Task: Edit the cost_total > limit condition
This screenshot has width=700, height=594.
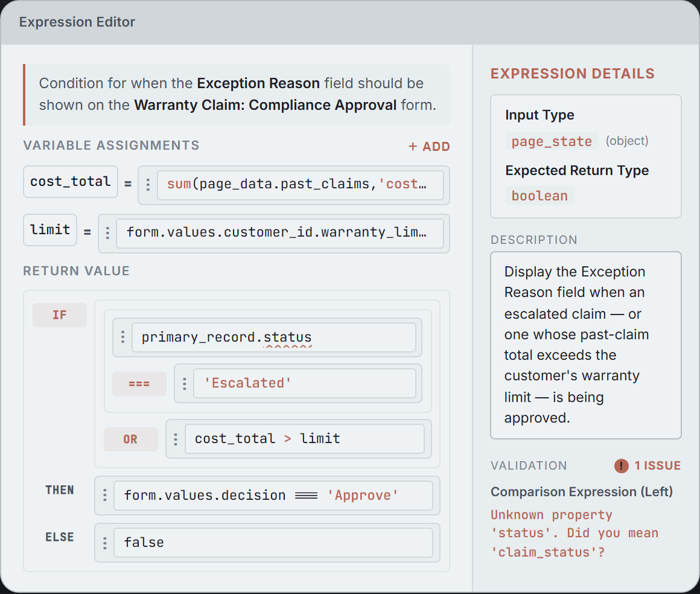Action: point(305,439)
